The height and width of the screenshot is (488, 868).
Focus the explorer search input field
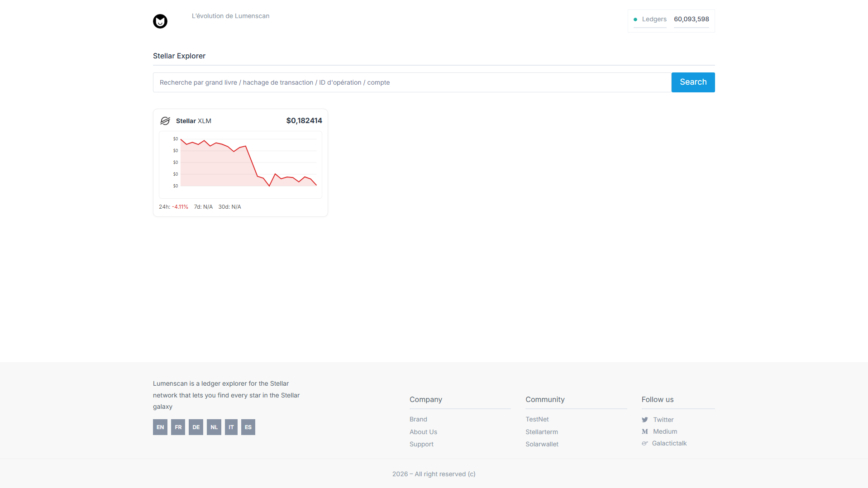click(x=412, y=82)
